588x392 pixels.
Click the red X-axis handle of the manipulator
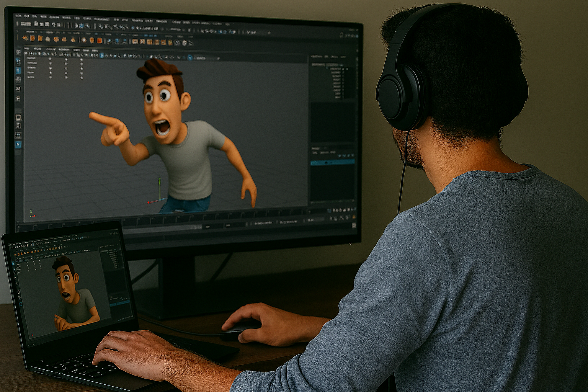(149, 202)
